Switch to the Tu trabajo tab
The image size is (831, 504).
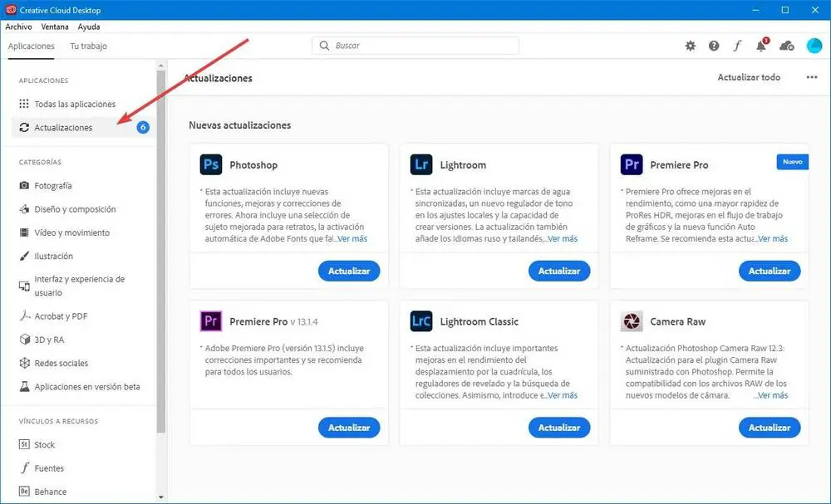89,46
